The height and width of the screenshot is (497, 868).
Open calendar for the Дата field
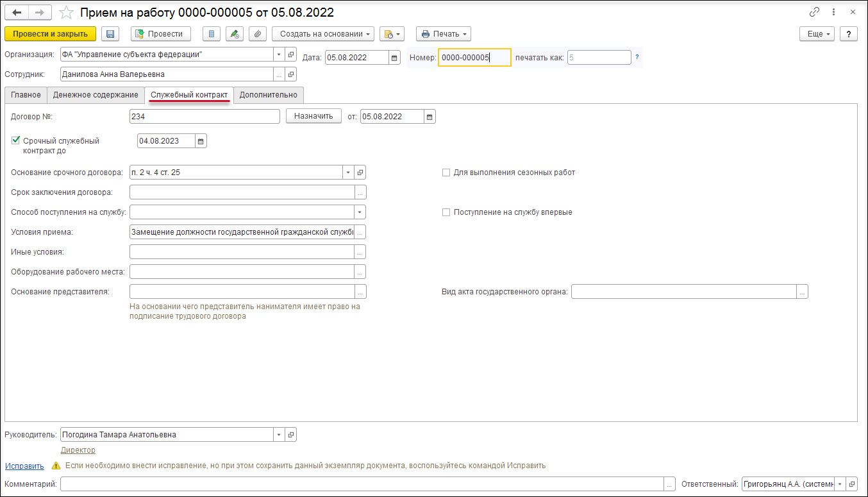click(395, 58)
